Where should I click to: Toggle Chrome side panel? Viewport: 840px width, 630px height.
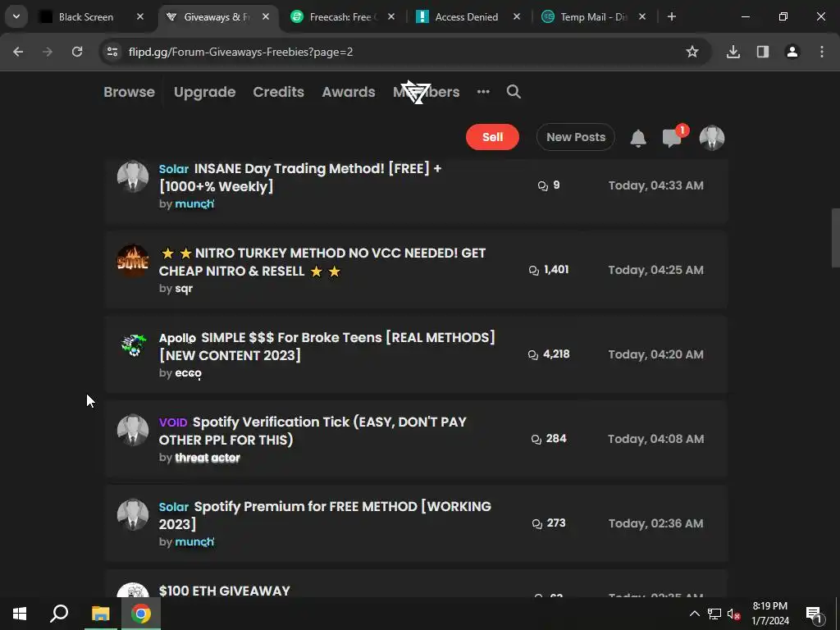[762, 52]
